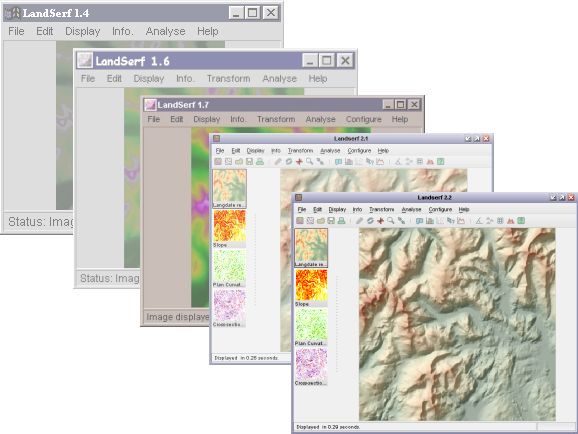
Task: Open the Display menu in Landserf 2.2
Action: click(x=337, y=209)
